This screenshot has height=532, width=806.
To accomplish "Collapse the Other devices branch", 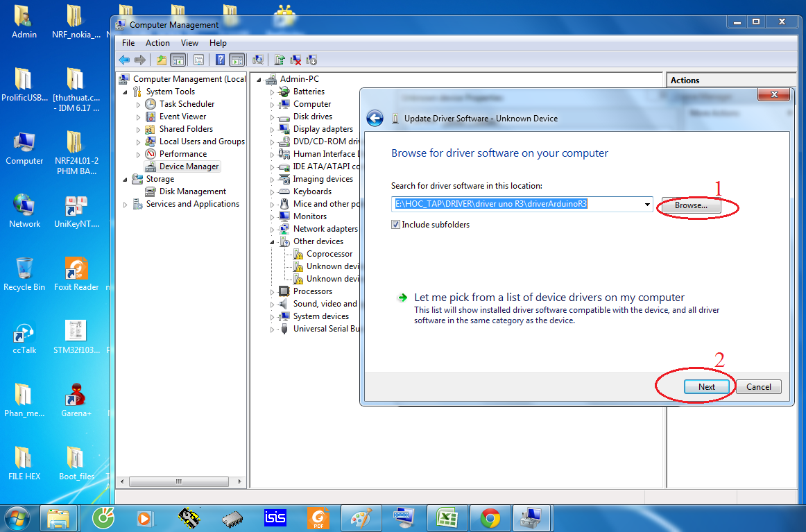I will coord(273,241).
